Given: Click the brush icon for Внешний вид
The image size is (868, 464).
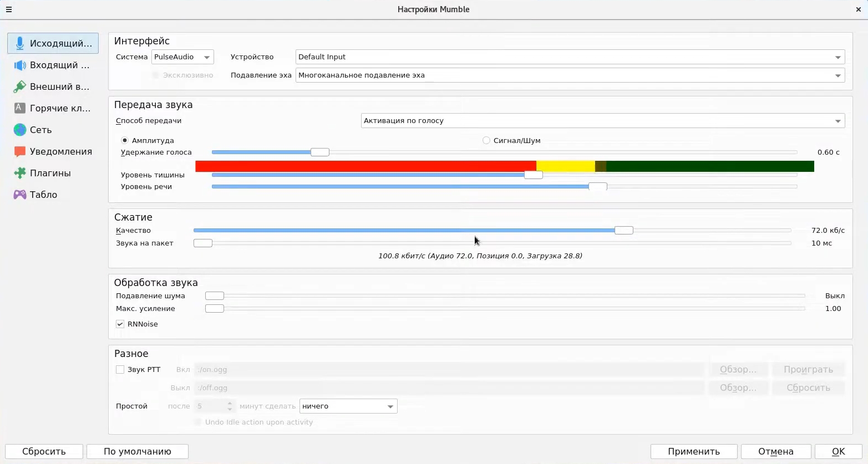Looking at the screenshot, I should tap(20, 86).
